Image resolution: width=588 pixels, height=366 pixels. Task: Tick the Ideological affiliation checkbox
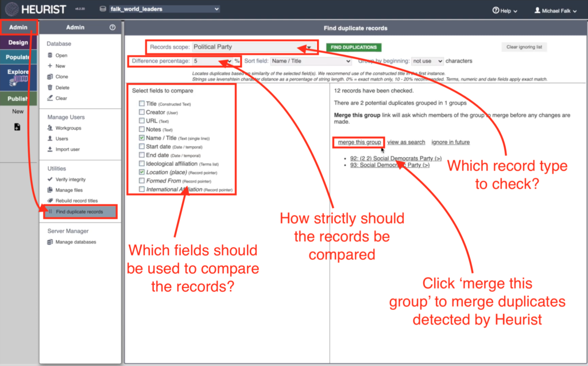[142, 163]
